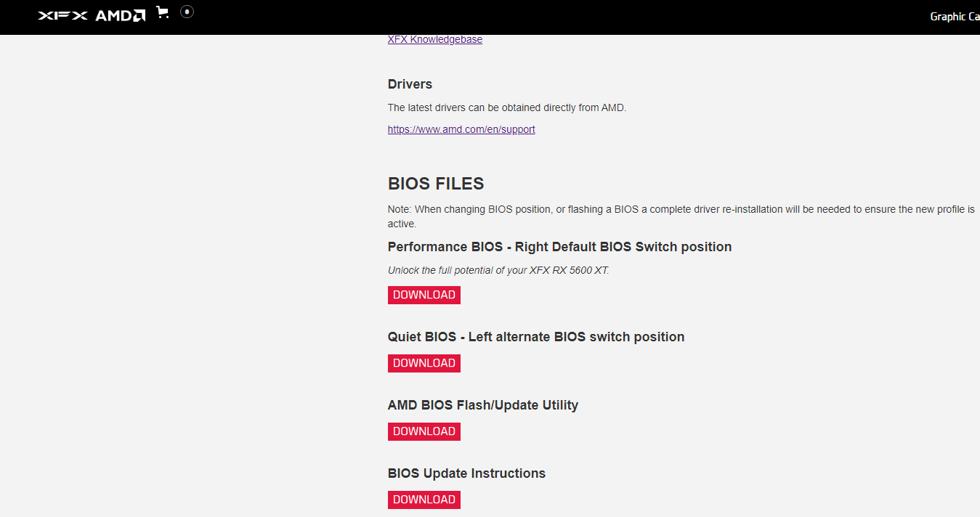Click the Drivers heading
Viewport: 980px width, 517px height.
(x=410, y=84)
